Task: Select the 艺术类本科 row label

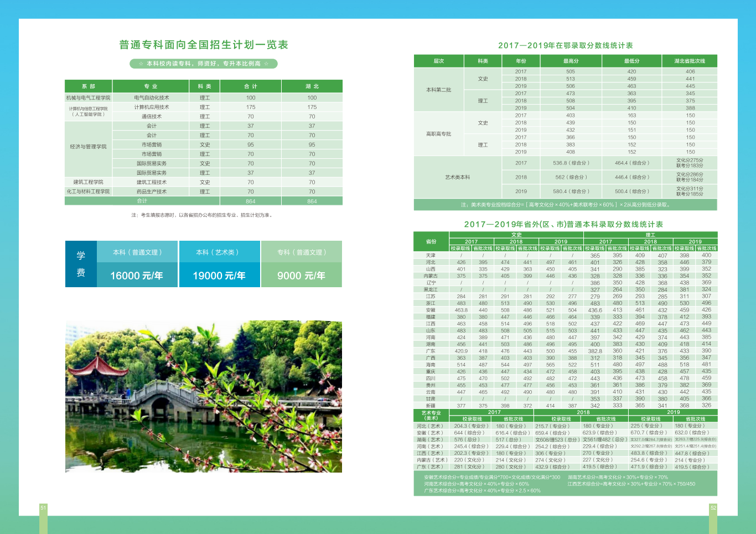Action: pos(458,177)
